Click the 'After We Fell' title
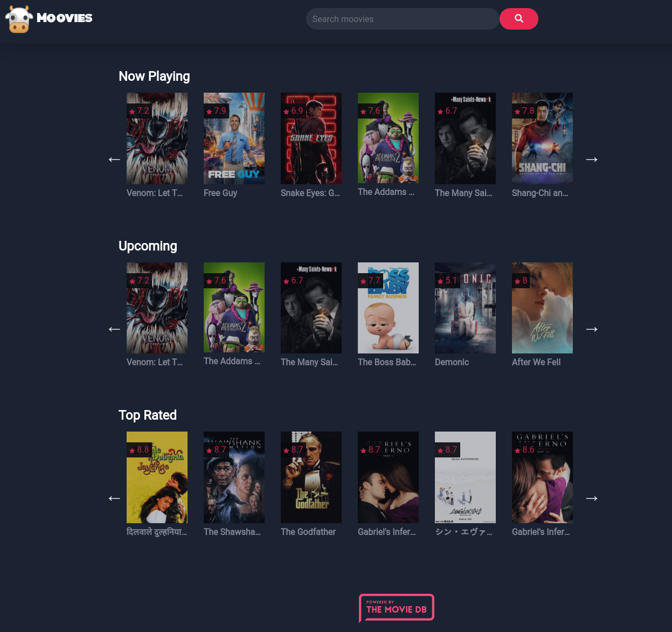Image resolution: width=672 pixels, height=632 pixels. [536, 362]
